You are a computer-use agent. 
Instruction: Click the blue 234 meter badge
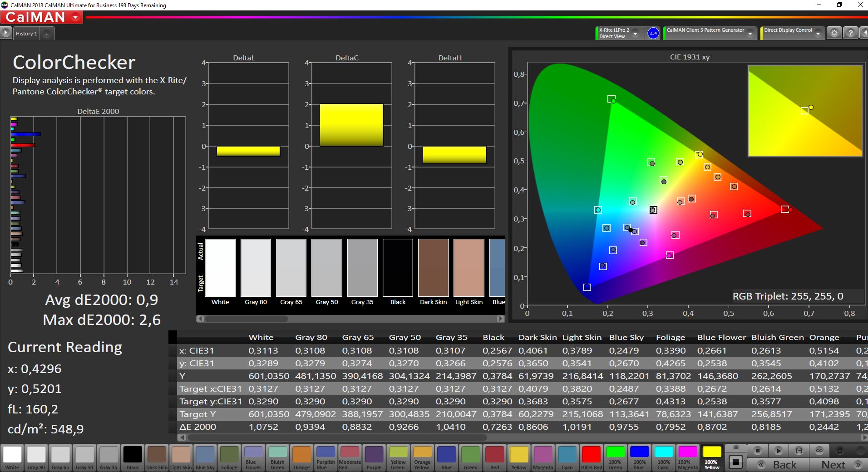[x=653, y=33]
